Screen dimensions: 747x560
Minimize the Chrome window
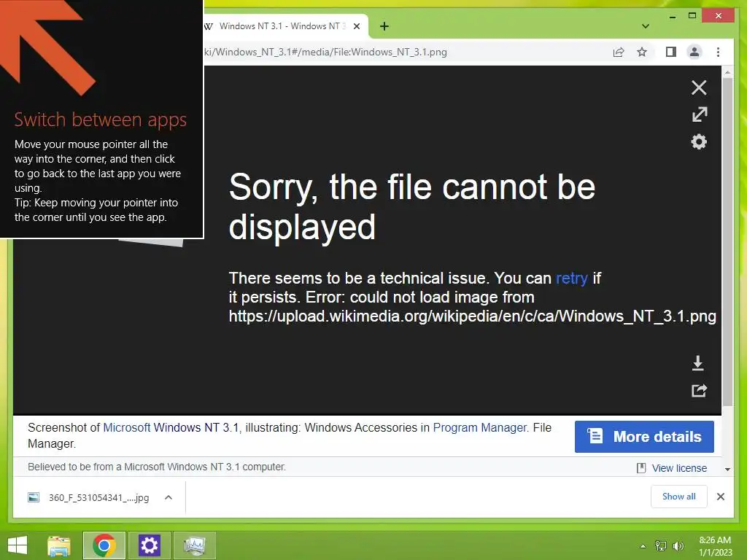pyautogui.click(x=672, y=16)
